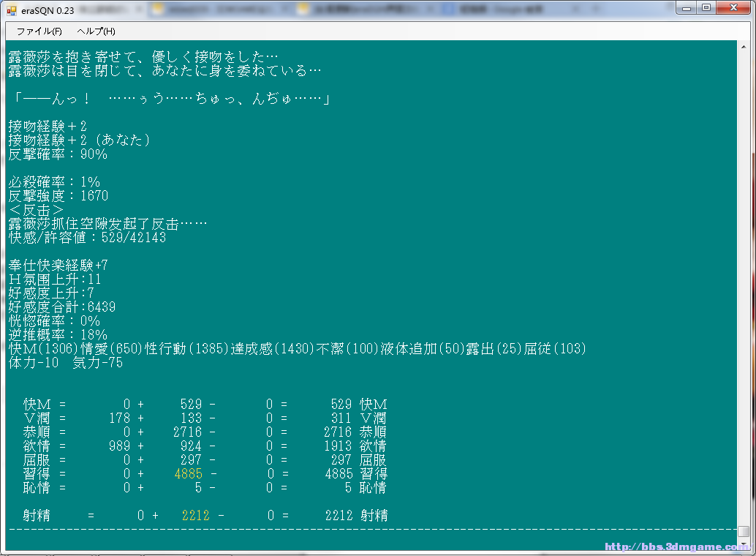The image size is (756, 556).
Task: Click the 反撃強度：1670 line
Action: [x=58, y=196]
